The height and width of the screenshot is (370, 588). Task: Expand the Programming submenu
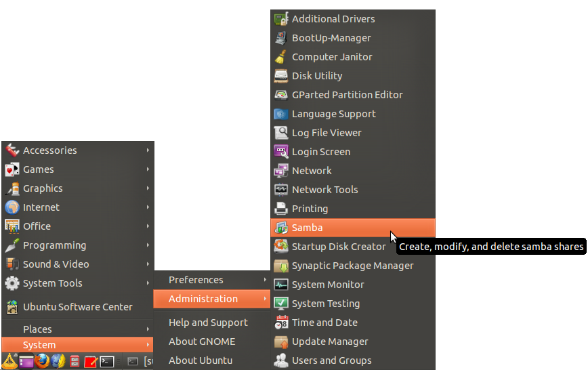tap(78, 245)
